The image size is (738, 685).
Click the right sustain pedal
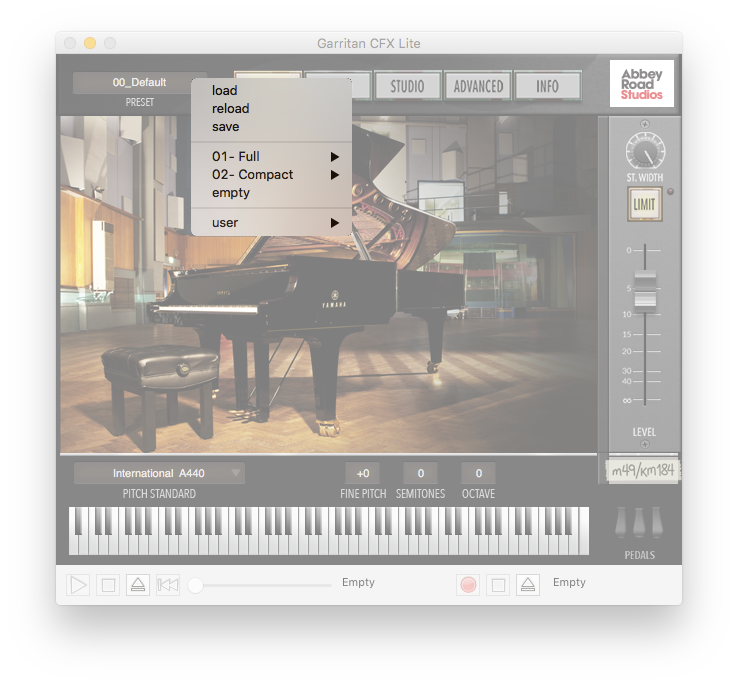click(657, 523)
